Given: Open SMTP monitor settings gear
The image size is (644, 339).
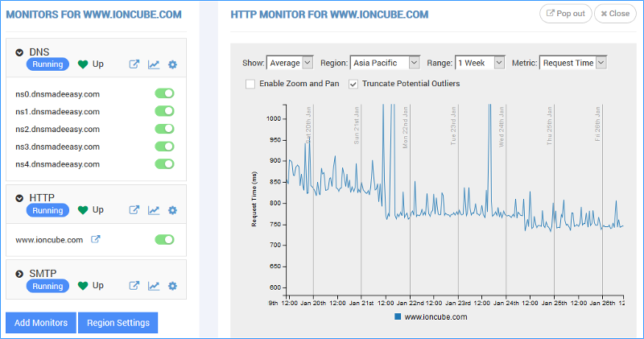Looking at the screenshot, I should coord(172,286).
